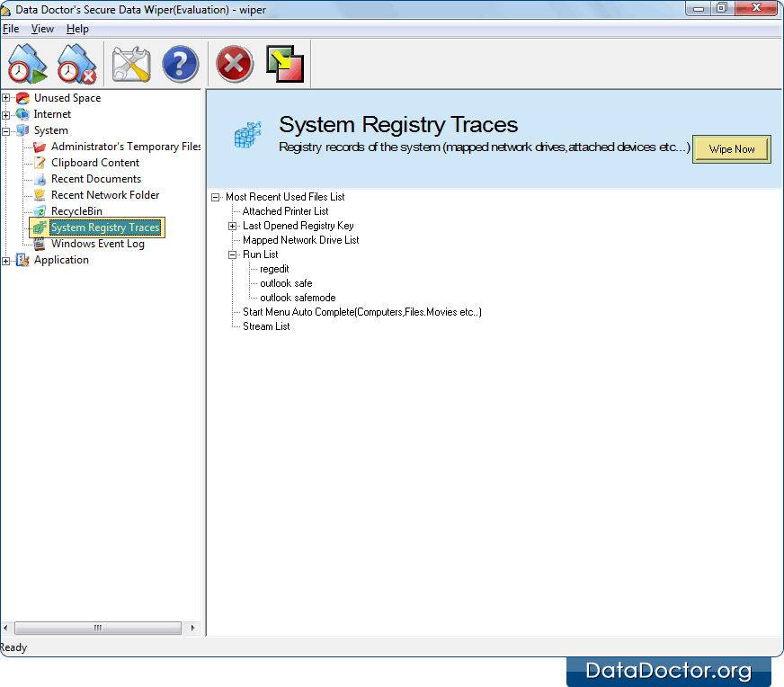
Task: Select Recent Documents item
Action: 96,179
